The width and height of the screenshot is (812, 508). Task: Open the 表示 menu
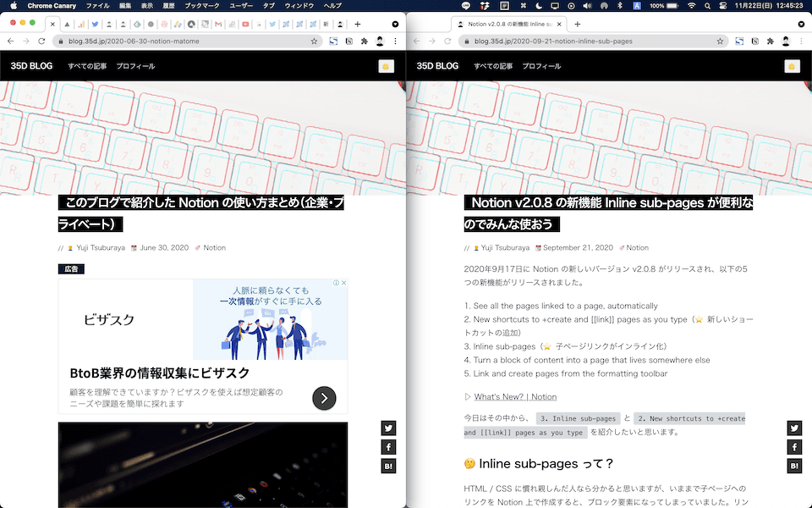(147, 6)
